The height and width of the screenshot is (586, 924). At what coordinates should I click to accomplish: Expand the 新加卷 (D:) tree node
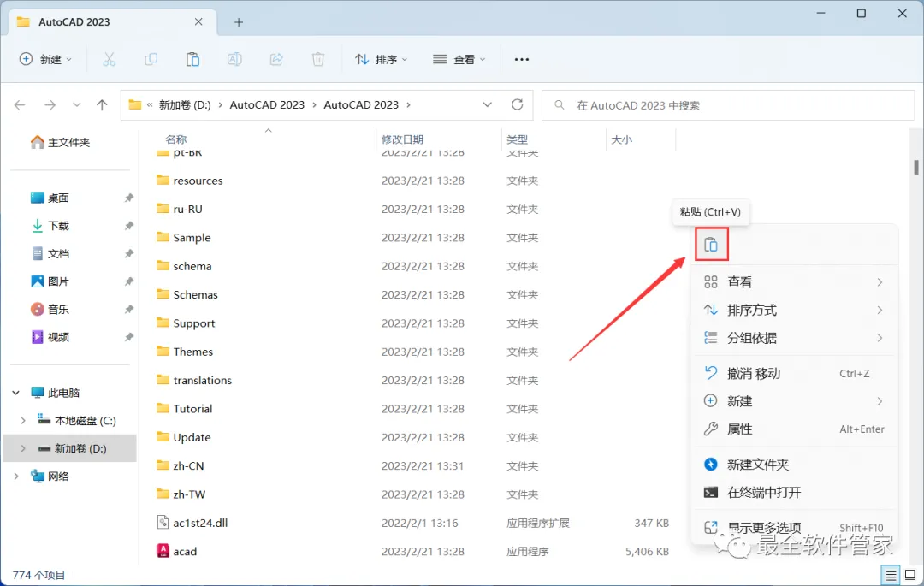click(23, 448)
